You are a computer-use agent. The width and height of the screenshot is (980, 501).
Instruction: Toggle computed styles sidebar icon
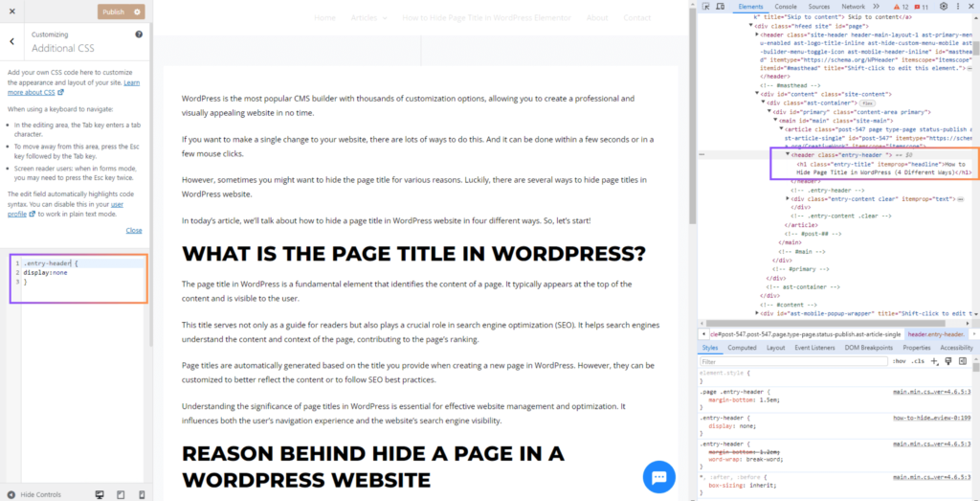(x=963, y=361)
